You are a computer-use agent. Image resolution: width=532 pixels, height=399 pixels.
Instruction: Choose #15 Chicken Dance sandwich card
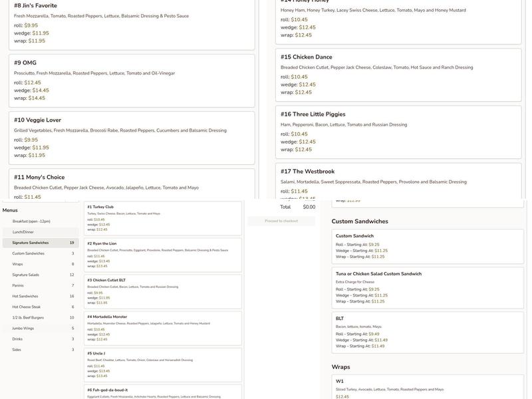click(x=398, y=74)
